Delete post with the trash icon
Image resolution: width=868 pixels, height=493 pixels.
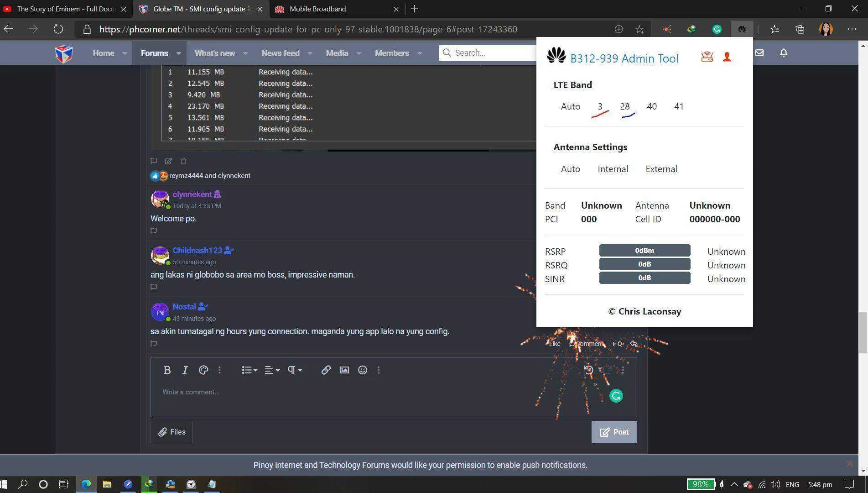coord(183,161)
